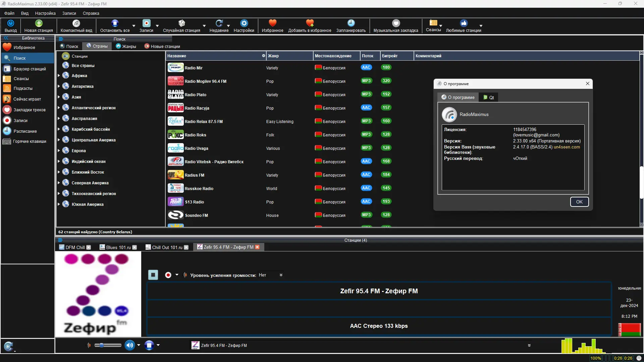The image size is (644, 362).
Task: Close the DFM Chill station tab
Action: point(89,247)
